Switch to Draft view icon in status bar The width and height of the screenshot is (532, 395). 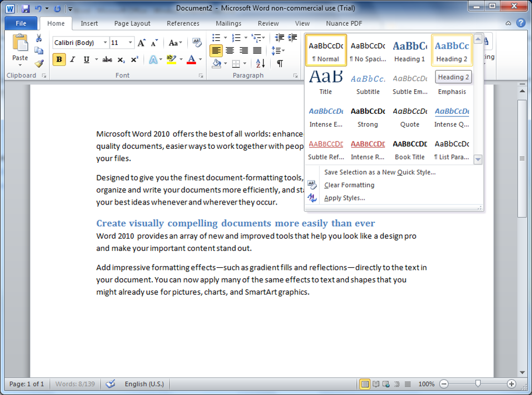point(407,384)
